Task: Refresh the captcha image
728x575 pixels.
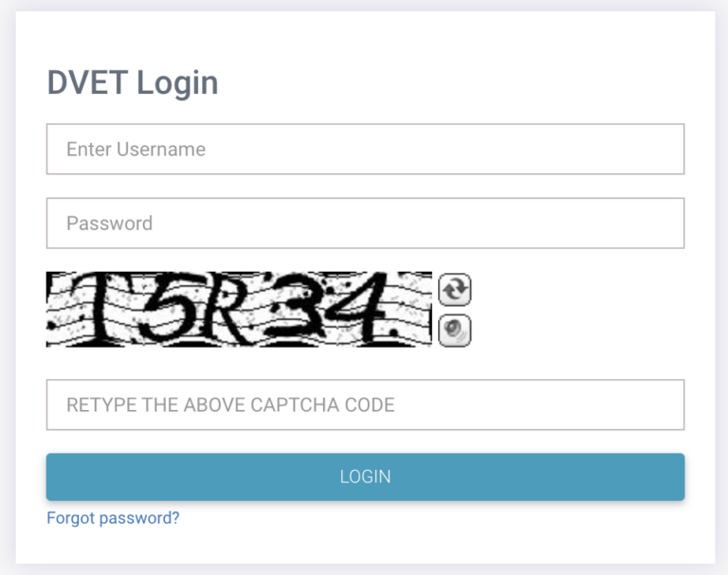Action: pos(455,290)
